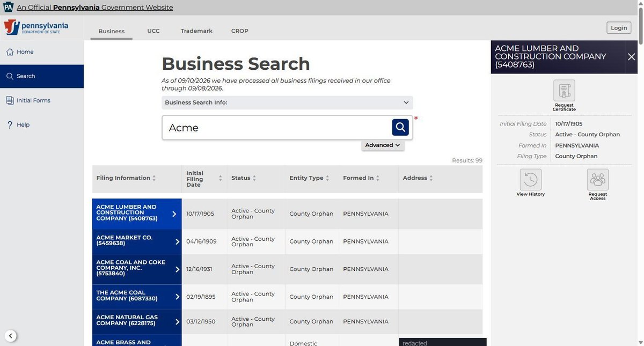Click the PA keystone badge icon
Image resolution: width=644 pixels, height=346 pixels.
(x=8, y=7)
